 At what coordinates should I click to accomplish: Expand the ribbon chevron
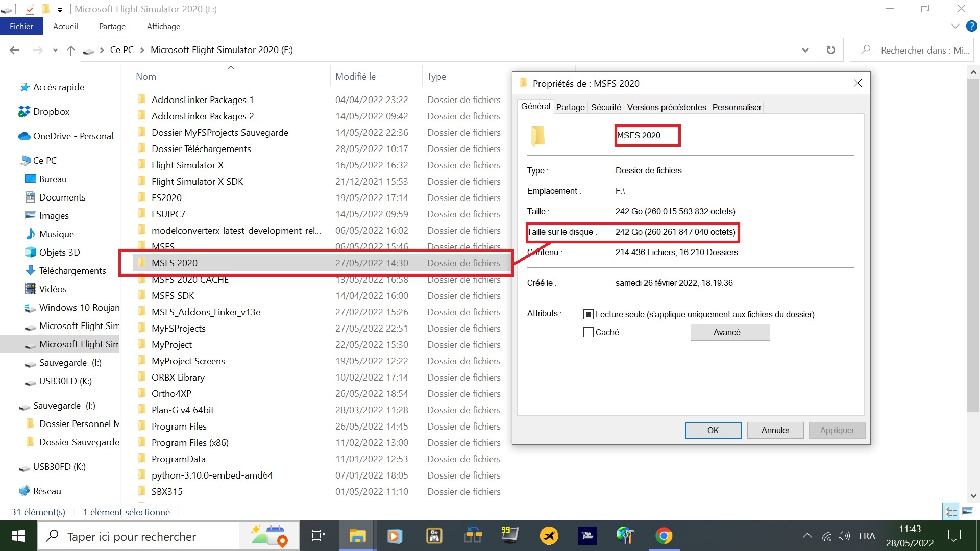pyautogui.click(x=955, y=26)
